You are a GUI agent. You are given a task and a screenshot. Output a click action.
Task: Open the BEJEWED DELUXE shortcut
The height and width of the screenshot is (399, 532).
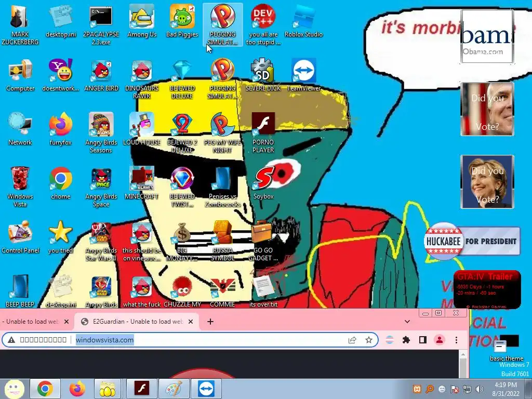pyautogui.click(x=182, y=79)
